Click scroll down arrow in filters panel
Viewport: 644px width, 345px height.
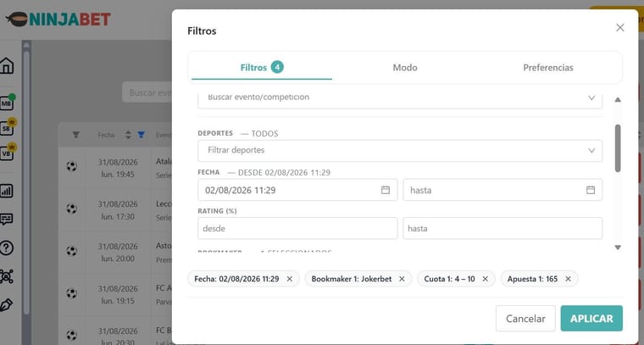(x=617, y=248)
